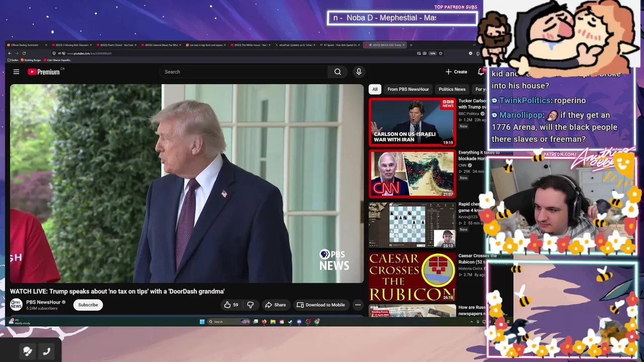This screenshot has width=644, height=362.
Task: Go to YouTube Premium home logo
Action: [x=44, y=72]
